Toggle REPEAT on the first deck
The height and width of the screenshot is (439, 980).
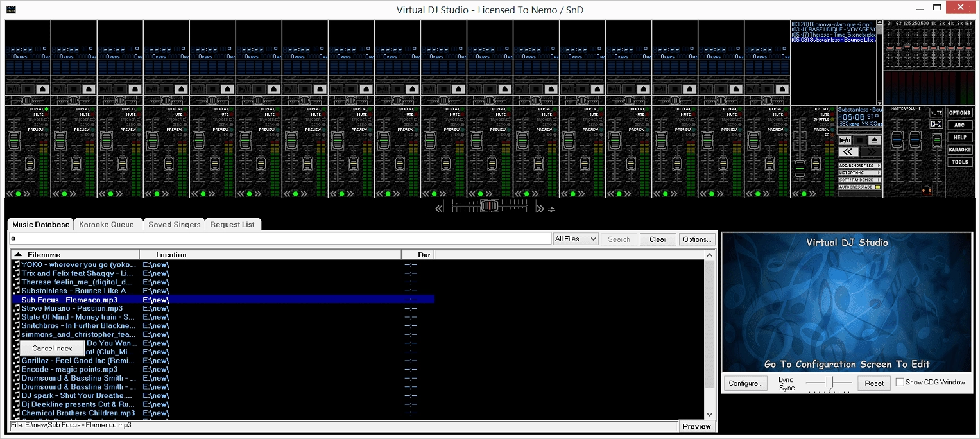[x=47, y=109]
